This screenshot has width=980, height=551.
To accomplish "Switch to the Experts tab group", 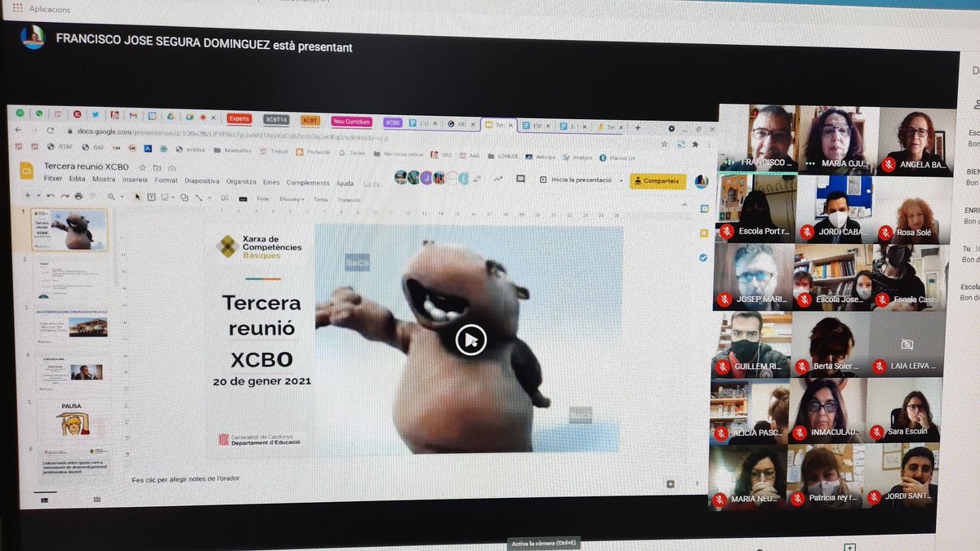I will click(239, 119).
